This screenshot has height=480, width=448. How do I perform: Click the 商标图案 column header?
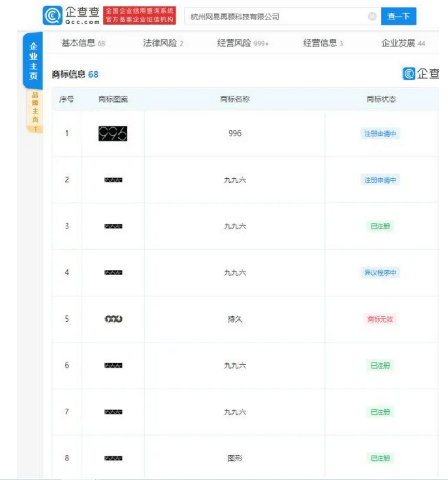click(x=113, y=99)
